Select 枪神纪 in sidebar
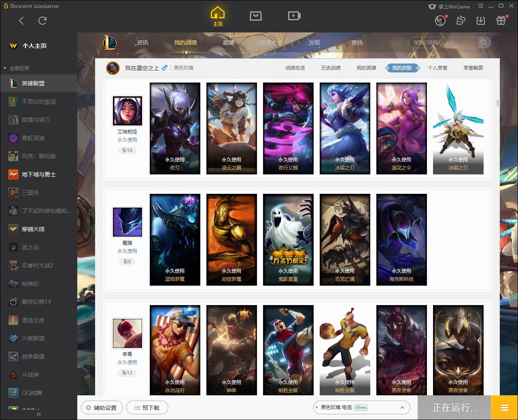Screen dimensions: 518x420 [38, 284]
